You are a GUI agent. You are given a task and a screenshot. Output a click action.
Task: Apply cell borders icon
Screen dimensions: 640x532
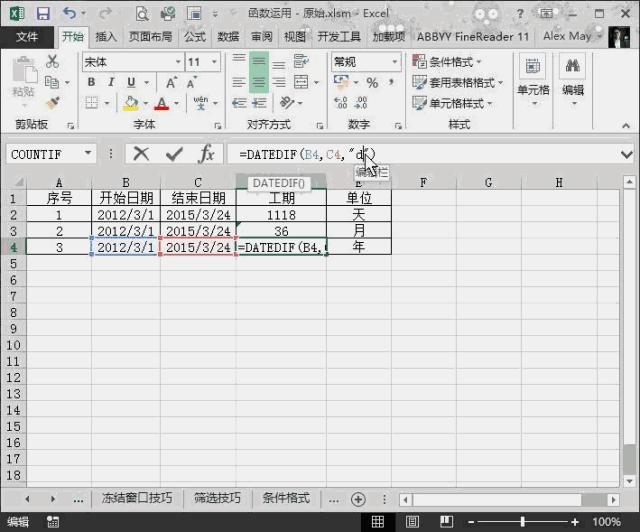pos(92,102)
